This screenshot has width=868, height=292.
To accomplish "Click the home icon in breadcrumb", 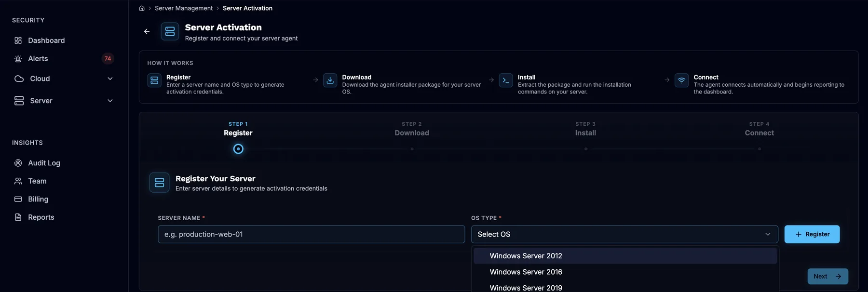I will (142, 8).
